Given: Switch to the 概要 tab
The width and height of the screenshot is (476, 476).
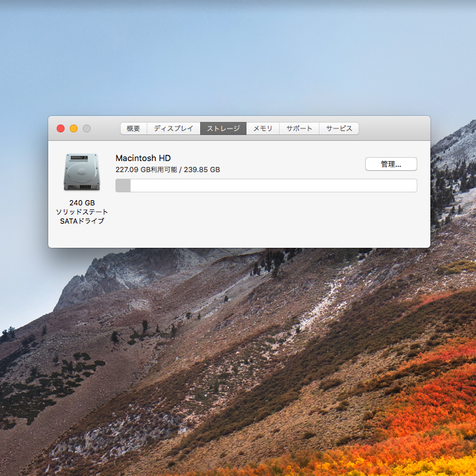Looking at the screenshot, I should pos(134,128).
